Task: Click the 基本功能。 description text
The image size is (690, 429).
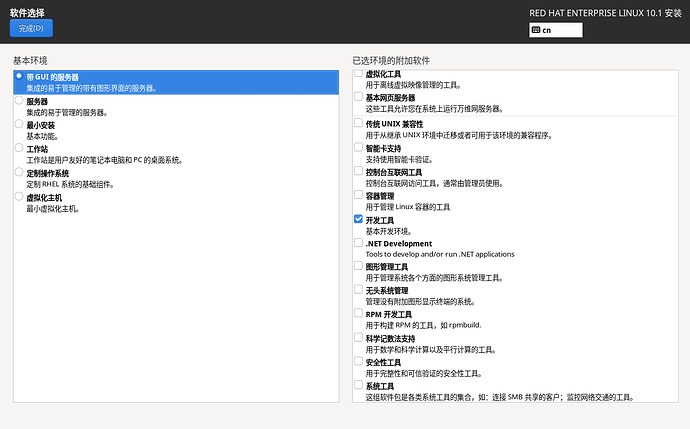Action: [x=43, y=136]
